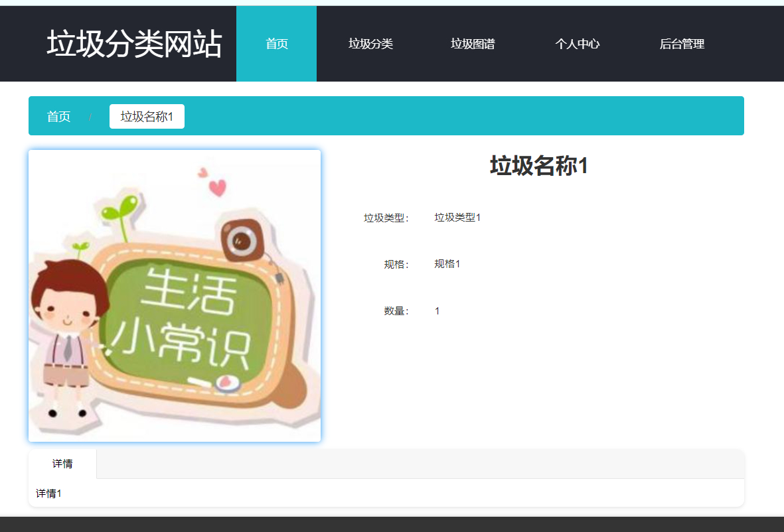Viewport: 784px width, 532px height.
Task: Click the breadcrumb slash separator
Action: pyautogui.click(x=90, y=117)
